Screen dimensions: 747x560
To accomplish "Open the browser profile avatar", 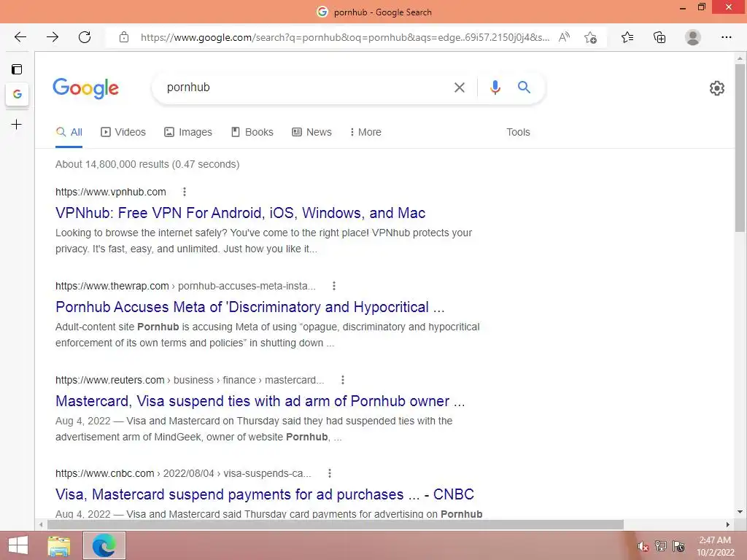I will (693, 37).
